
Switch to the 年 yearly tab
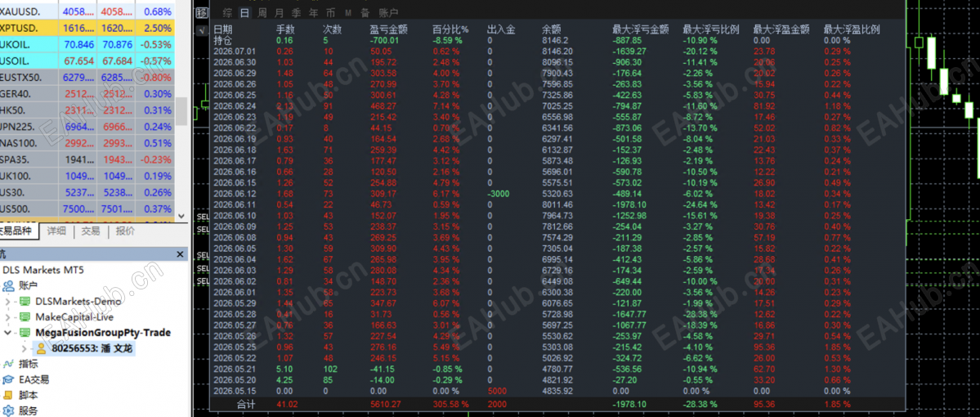point(312,12)
